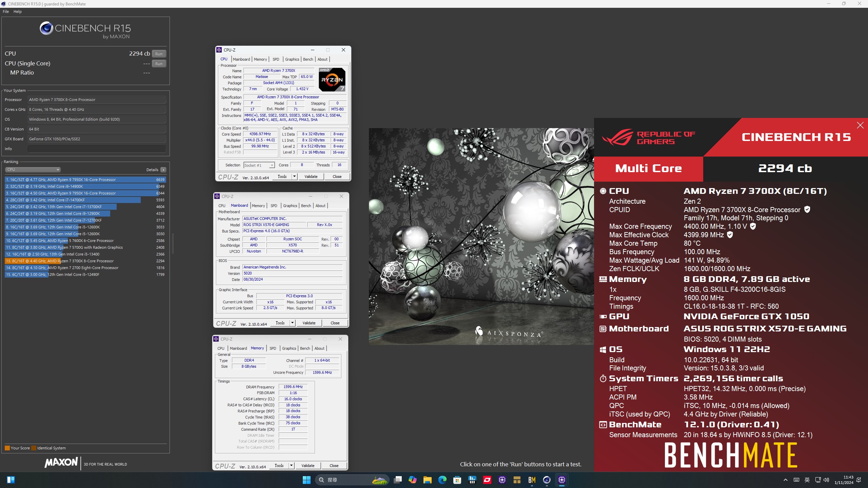The height and width of the screenshot is (488, 868).
Task: Click Ryzen 7 logo in CPU-Z
Action: (332, 80)
